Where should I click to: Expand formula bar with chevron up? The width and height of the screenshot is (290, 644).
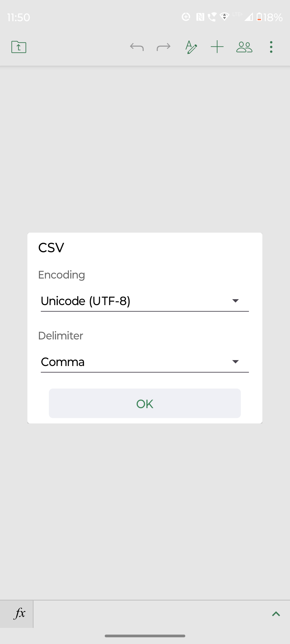coord(276,614)
